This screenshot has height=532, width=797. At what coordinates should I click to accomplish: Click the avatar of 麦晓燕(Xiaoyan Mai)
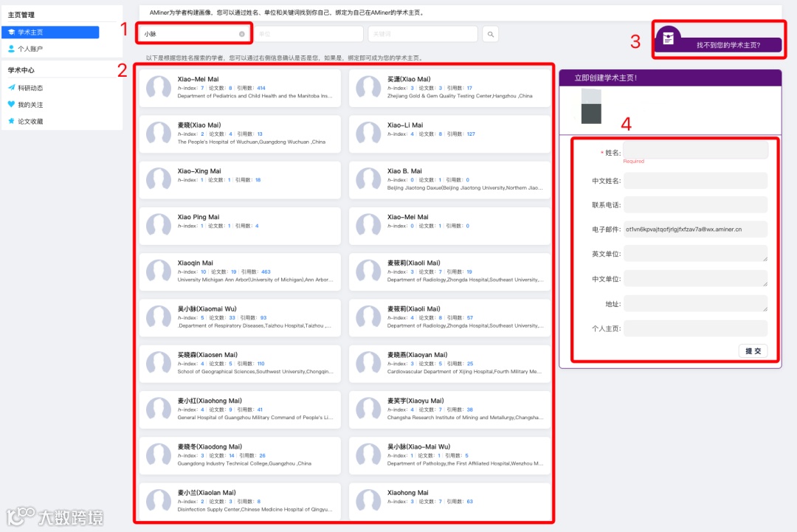(x=368, y=364)
